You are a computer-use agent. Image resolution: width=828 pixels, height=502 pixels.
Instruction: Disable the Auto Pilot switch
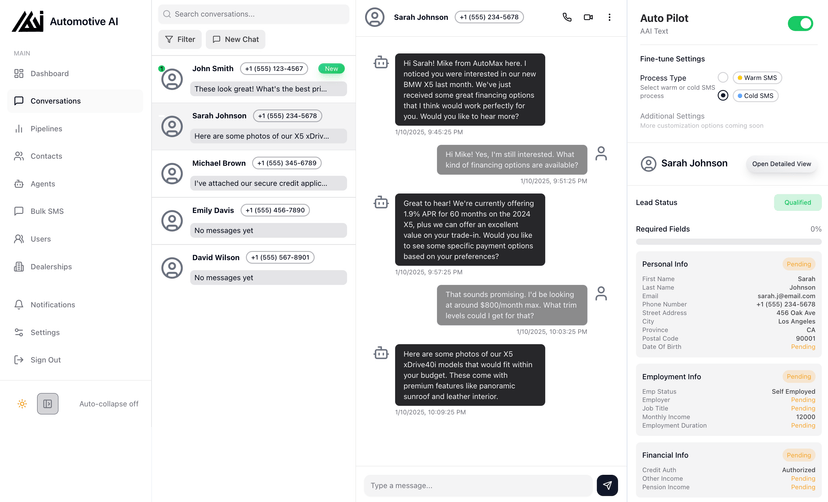pos(800,23)
